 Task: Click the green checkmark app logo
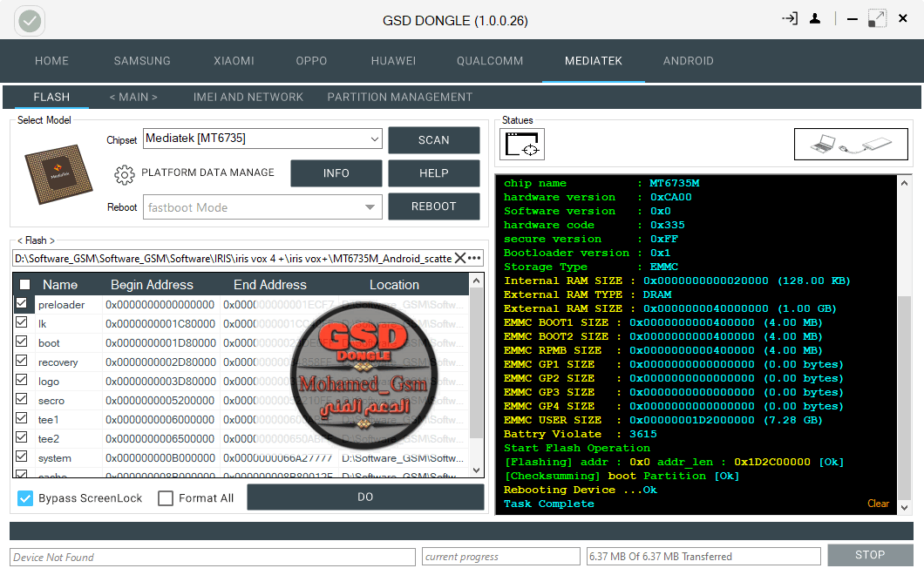click(31, 21)
